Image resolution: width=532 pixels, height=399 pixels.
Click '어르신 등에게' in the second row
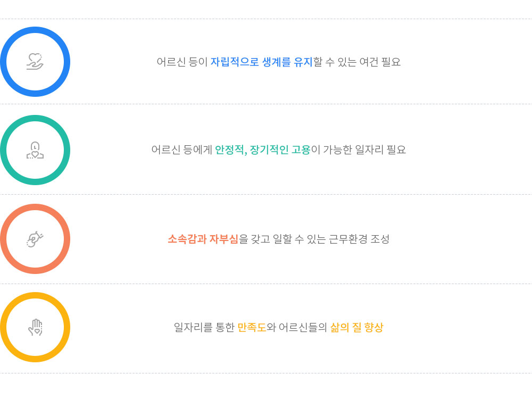(181, 149)
